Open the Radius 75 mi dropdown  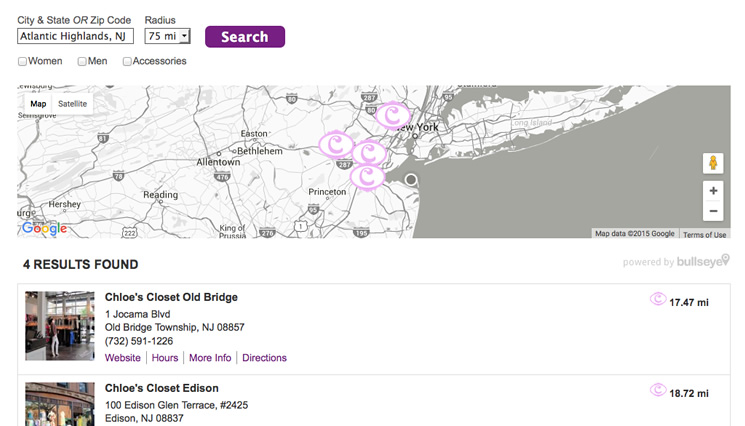(x=167, y=36)
